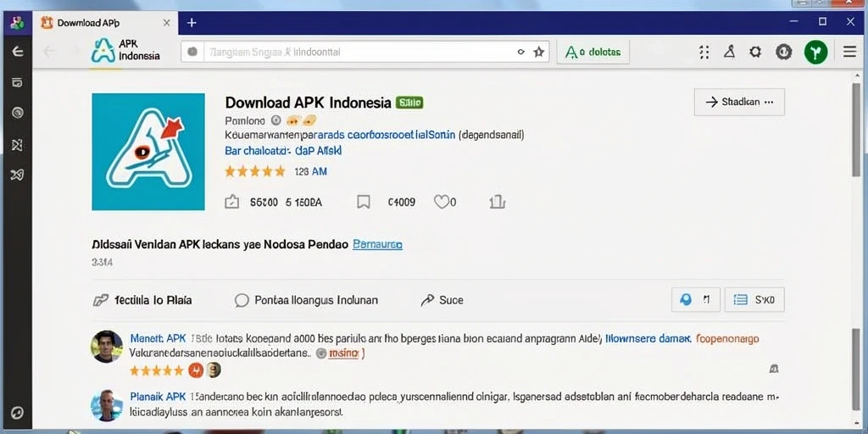Click the globe icon inside address bar
Image resolution: width=868 pixels, height=434 pixels.
[192, 52]
